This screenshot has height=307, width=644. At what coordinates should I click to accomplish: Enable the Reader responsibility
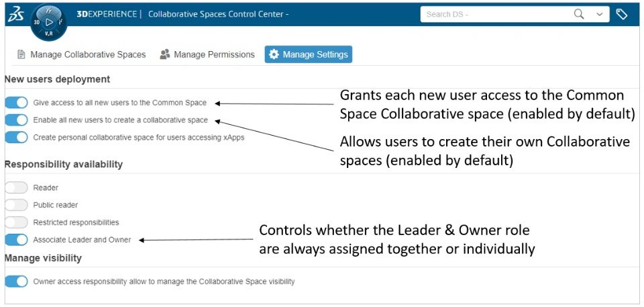[16, 188]
